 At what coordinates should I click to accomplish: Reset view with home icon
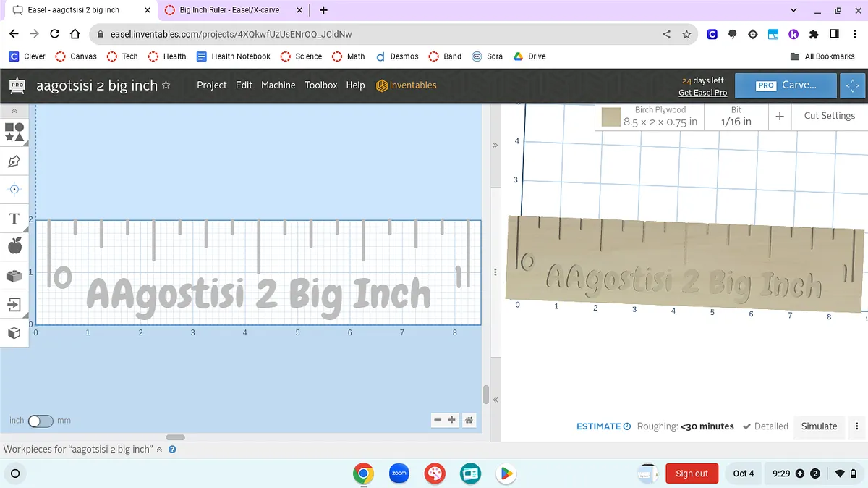click(x=469, y=420)
